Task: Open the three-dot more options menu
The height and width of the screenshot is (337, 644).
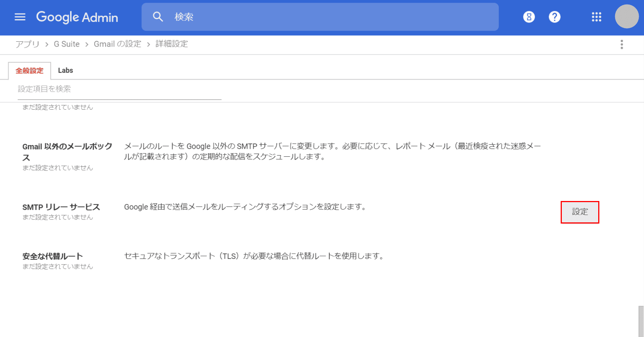Action: point(622,44)
